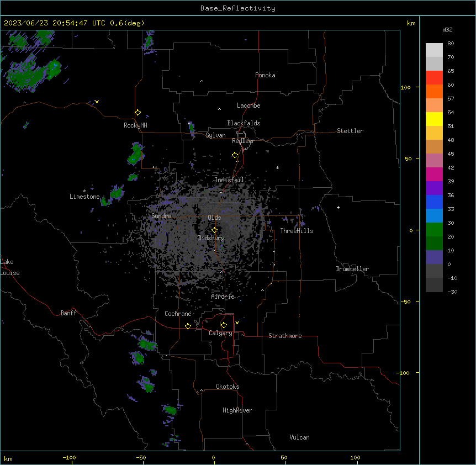Screen dimensions: 476x465
Task: Click the RockyMH label
Action: click(135, 125)
